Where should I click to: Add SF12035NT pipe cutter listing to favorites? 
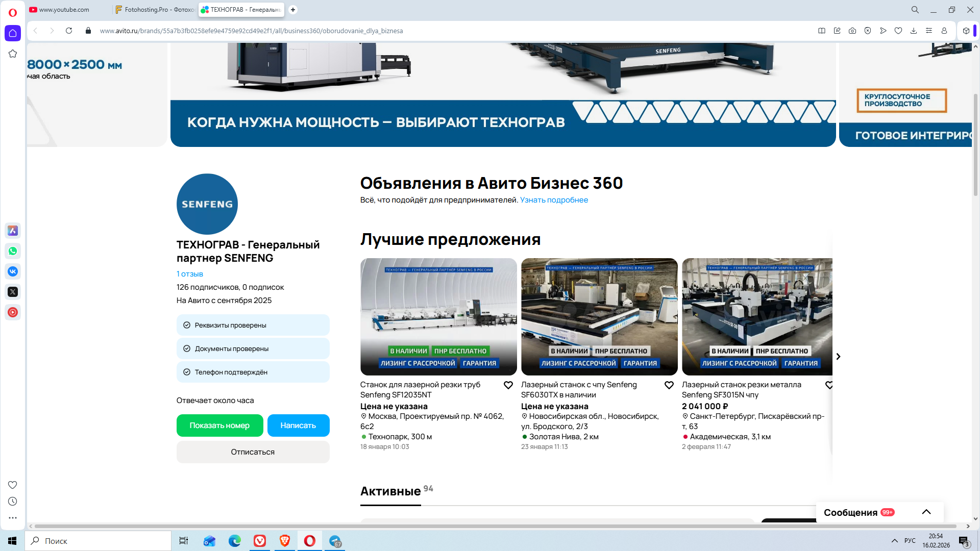pos(508,385)
